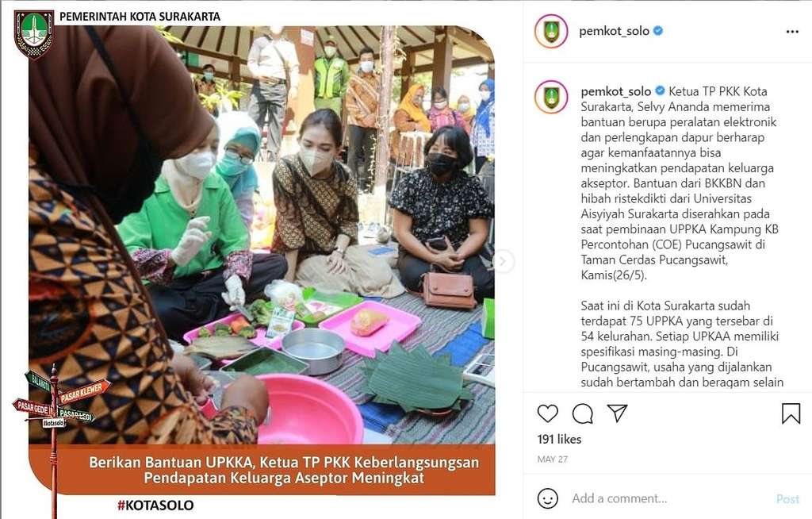Viewport: 812px width, 519px height.
Task: Like the post with the heart icon
Action: [547, 413]
